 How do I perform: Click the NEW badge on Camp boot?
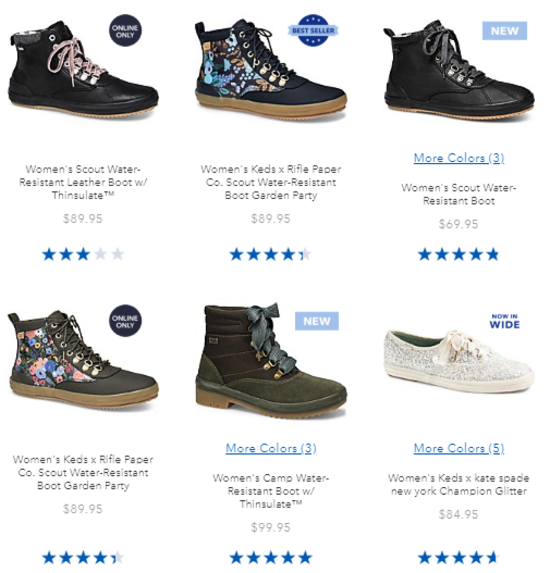pos(317,321)
